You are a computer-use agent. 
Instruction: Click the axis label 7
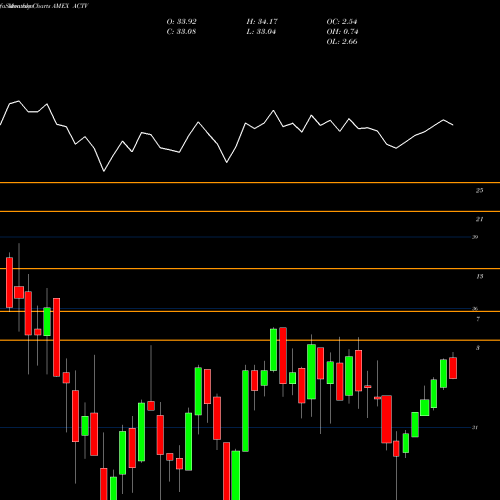click(x=478, y=319)
